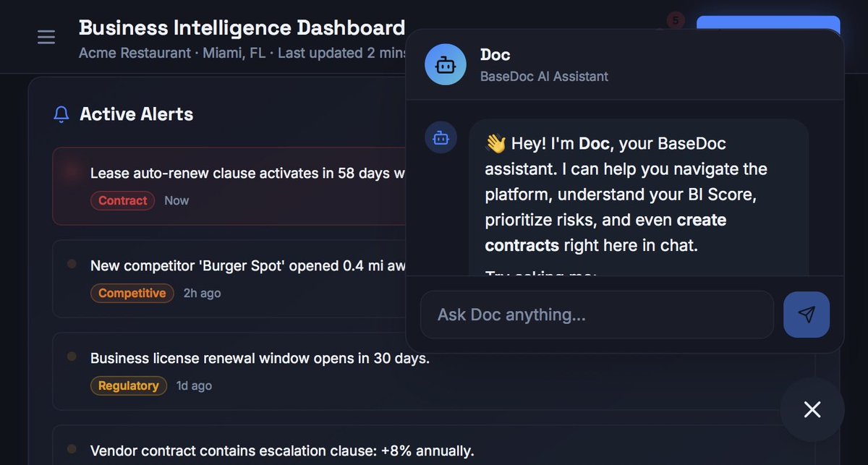Screen dimensions: 868x465
Task: Close the Doc chat widget
Action: pos(812,410)
